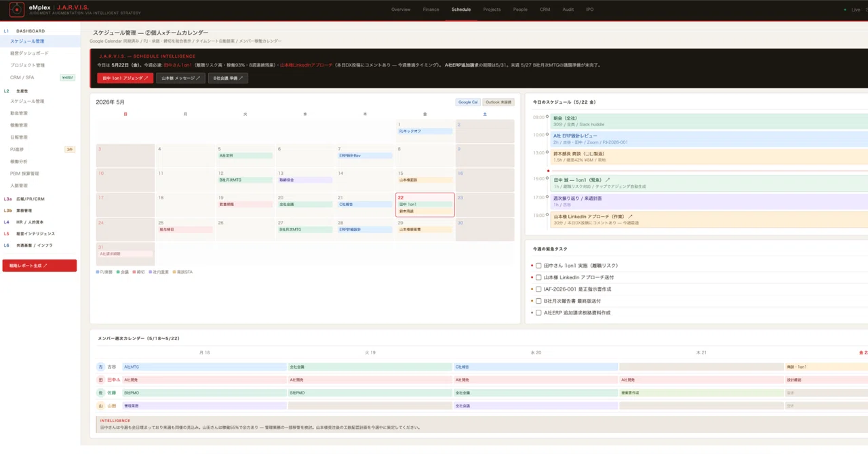Click the 田 avatar for 田中さん

point(101,379)
